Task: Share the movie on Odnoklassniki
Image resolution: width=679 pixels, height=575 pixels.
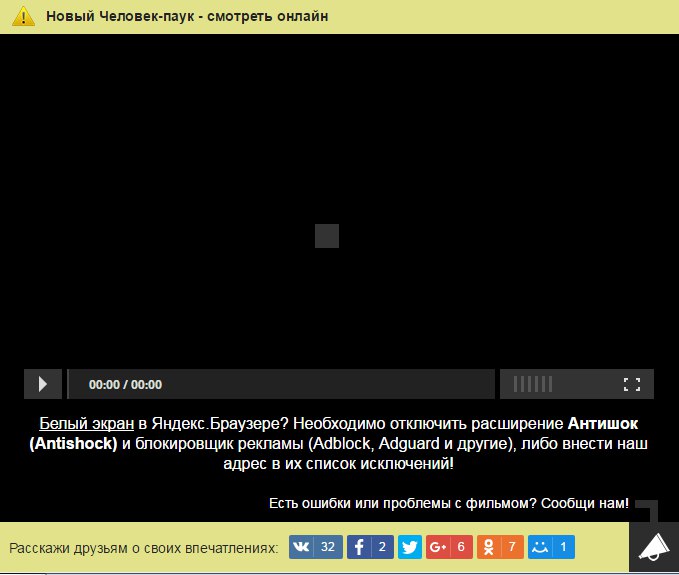Action: coord(488,547)
